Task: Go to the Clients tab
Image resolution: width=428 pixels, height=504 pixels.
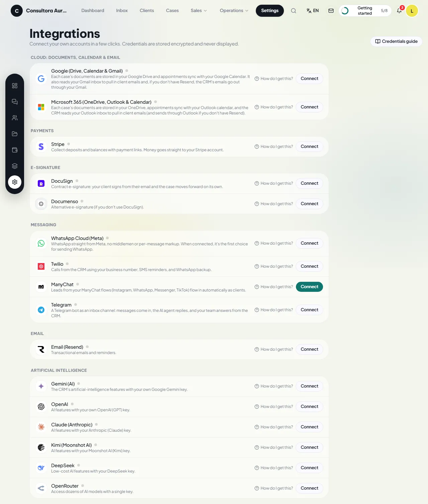Action: (147, 11)
